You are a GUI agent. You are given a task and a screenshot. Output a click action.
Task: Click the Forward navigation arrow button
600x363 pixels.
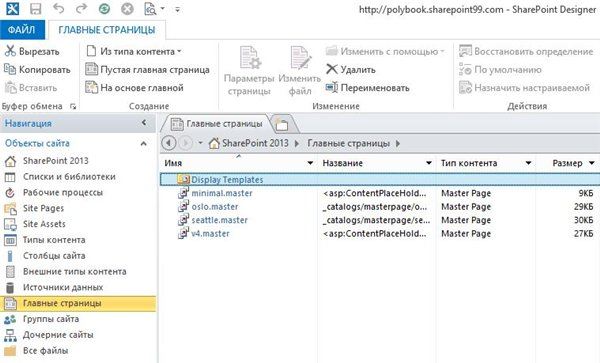click(x=186, y=143)
